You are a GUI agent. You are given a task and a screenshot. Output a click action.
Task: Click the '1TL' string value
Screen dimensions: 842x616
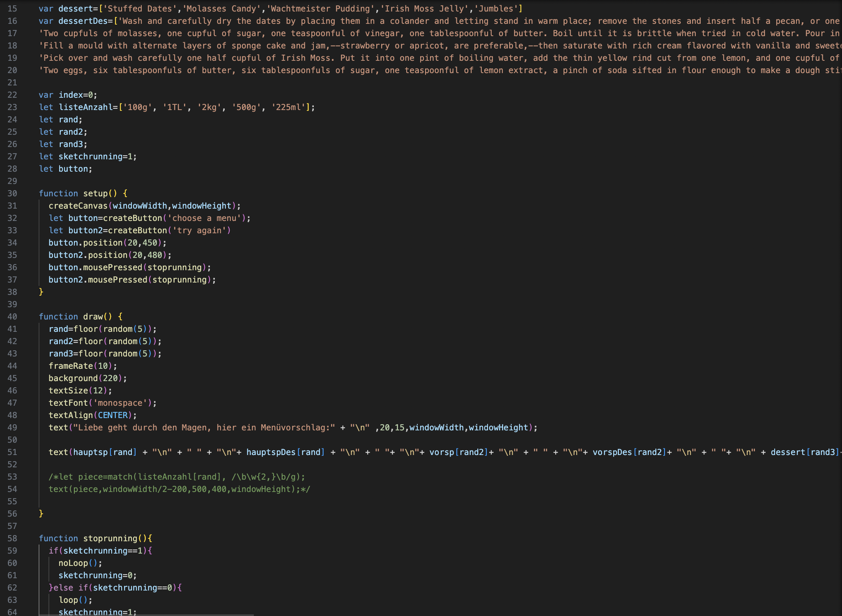point(175,107)
